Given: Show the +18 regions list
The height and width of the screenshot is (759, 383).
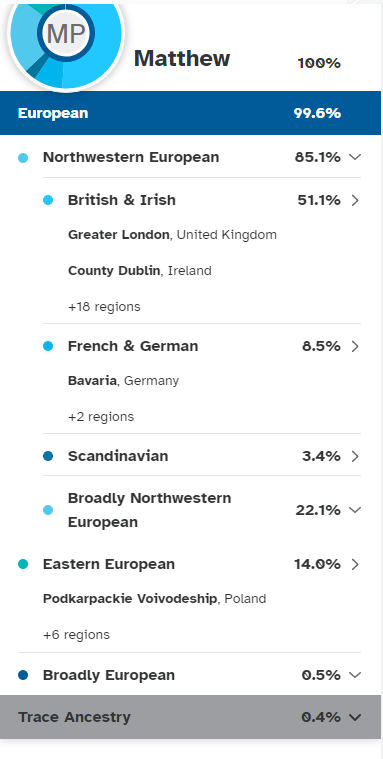Looking at the screenshot, I should (104, 307).
